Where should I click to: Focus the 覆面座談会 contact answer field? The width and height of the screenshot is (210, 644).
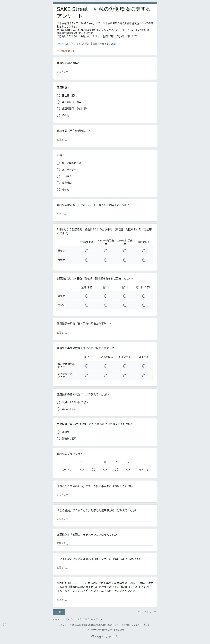(81, 600)
